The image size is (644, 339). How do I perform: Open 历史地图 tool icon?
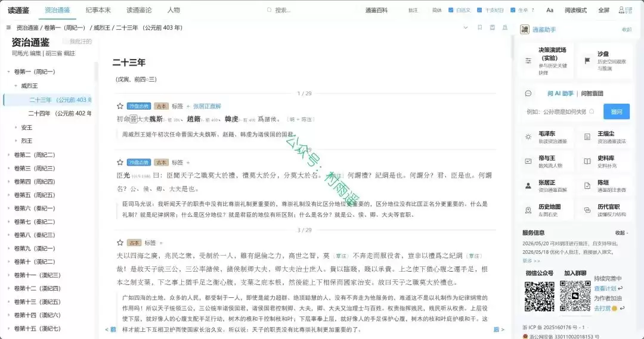click(528, 210)
